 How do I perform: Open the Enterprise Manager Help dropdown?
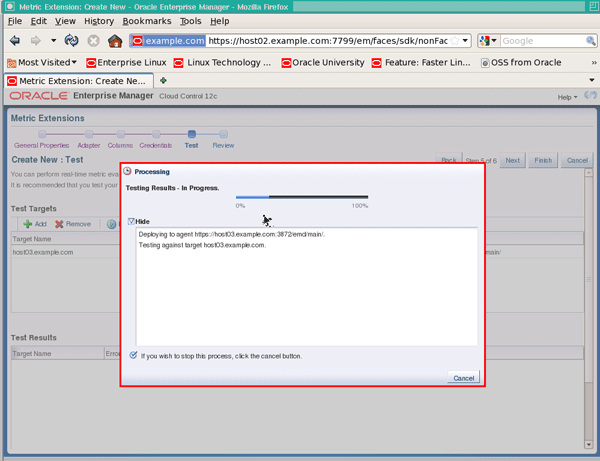(567, 97)
